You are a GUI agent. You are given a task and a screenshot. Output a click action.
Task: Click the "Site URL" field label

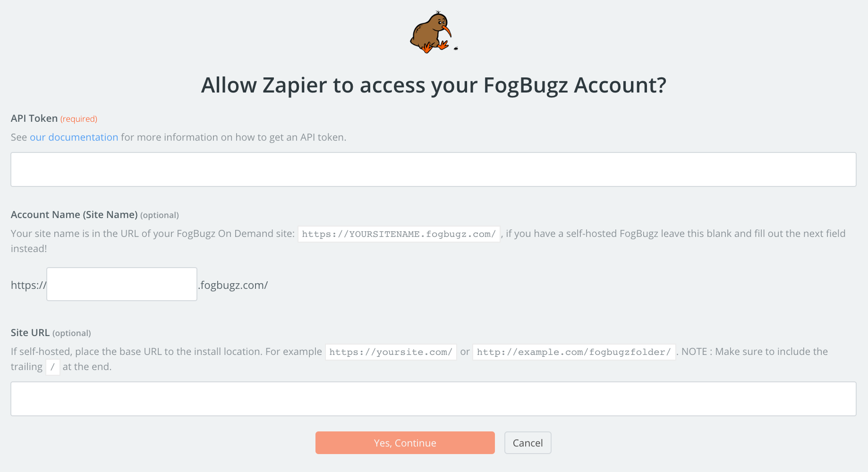[x=30, y=333]
